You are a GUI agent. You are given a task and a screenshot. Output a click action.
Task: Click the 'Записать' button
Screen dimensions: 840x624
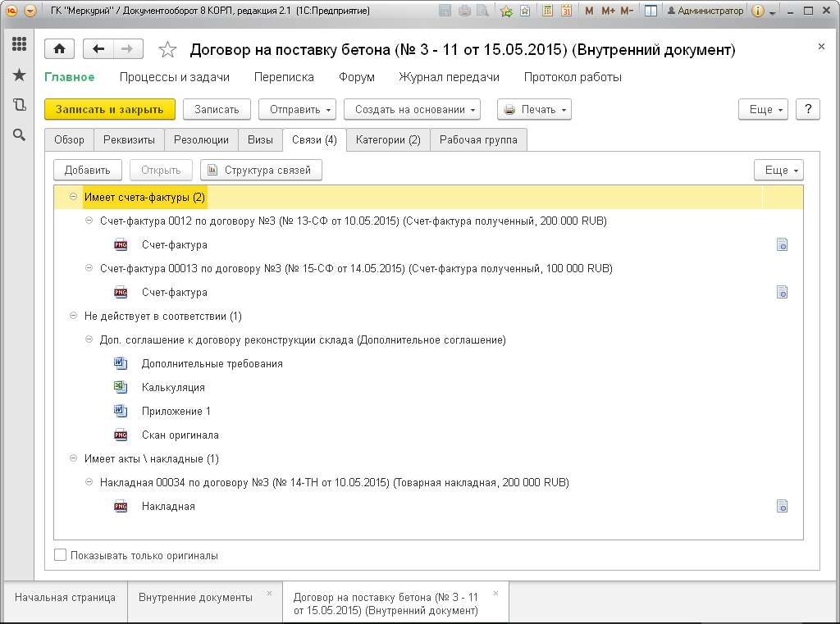(217, 109)
